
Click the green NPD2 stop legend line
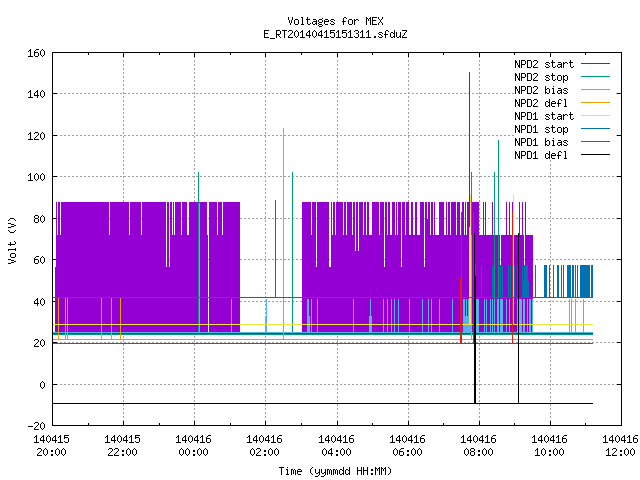click(595, 76)
